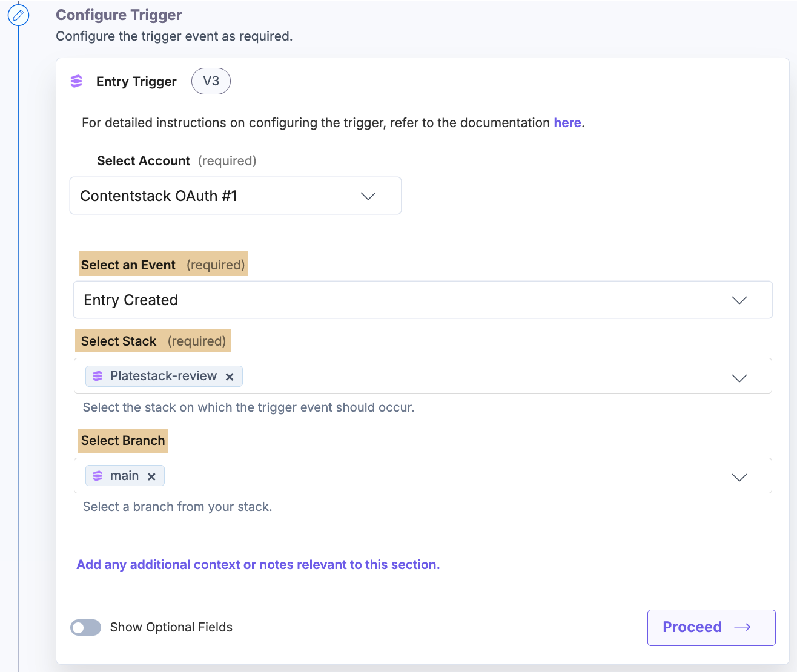Click 'Select the stack on which' hint text
Screen dimensions: 797x672
(248, 407)
